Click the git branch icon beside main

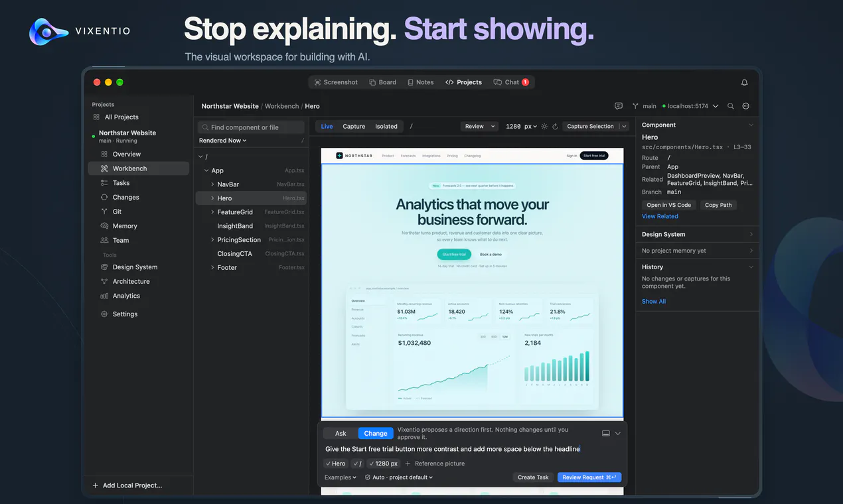pyautogui.click(x=635, y=106)
